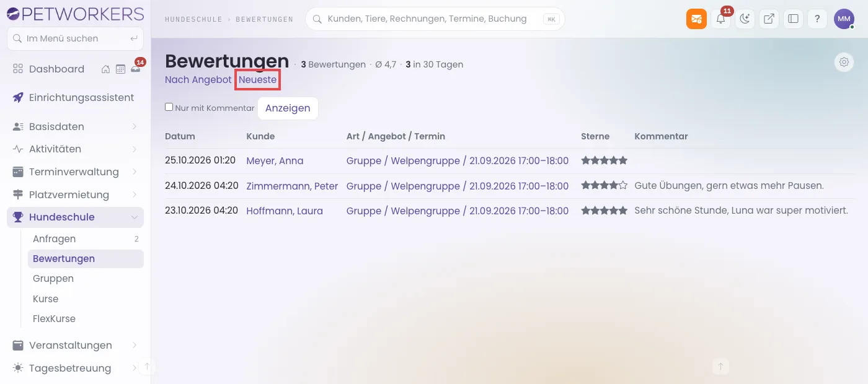Click the '3 Bewertungen' summary text
The width and height of the screenshot is (868, 384).
[333, 64]
